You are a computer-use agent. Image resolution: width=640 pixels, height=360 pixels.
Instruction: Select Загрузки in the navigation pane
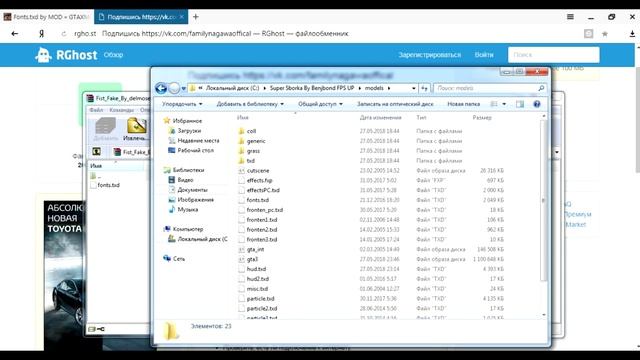[189, 131]
